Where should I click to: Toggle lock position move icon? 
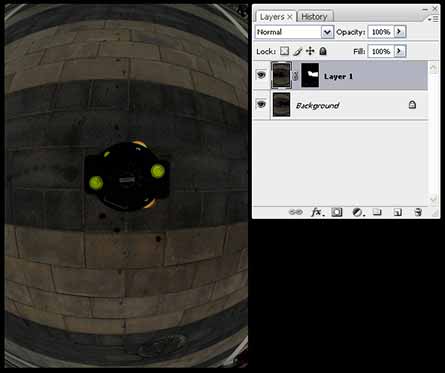pos(310,51)
